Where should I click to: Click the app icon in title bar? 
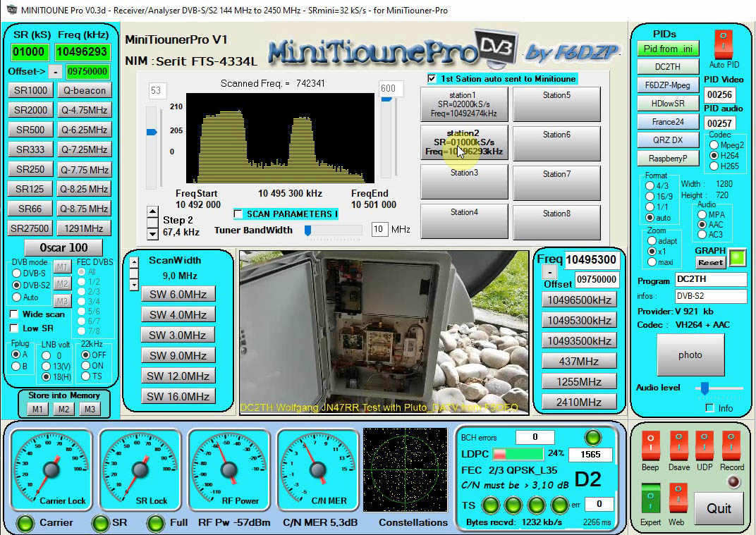point(11,10)
